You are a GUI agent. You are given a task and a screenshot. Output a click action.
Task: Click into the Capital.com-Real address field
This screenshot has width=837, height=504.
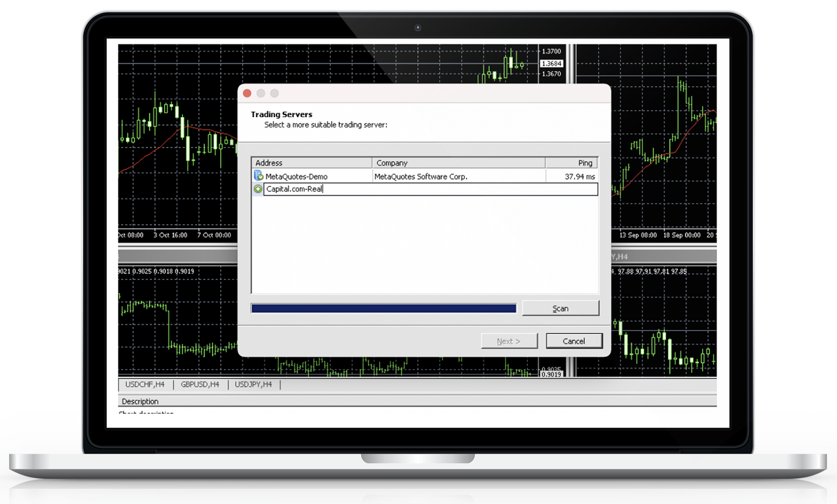click(430, 189)
